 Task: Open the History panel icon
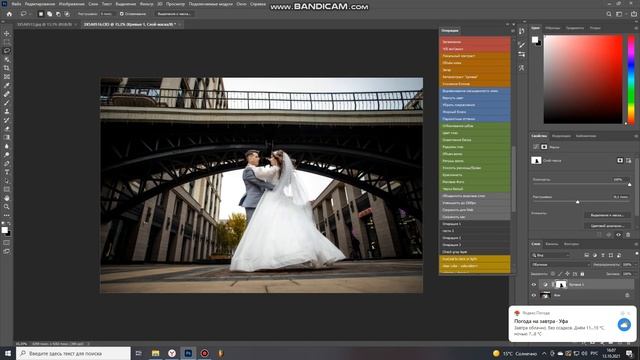(521, 31)
